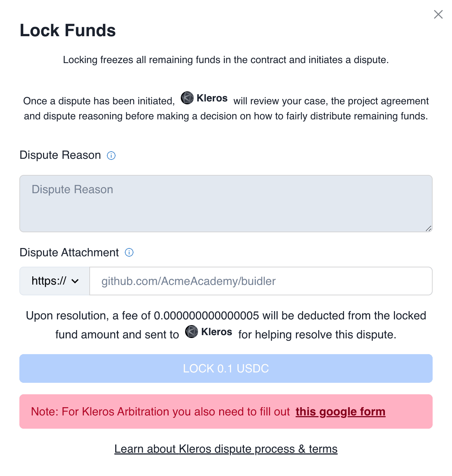Click Kleros logo icon in dispute review sentence
Image resolution: width=452 pixels, height=476 pixels.
tap(187, 98)
